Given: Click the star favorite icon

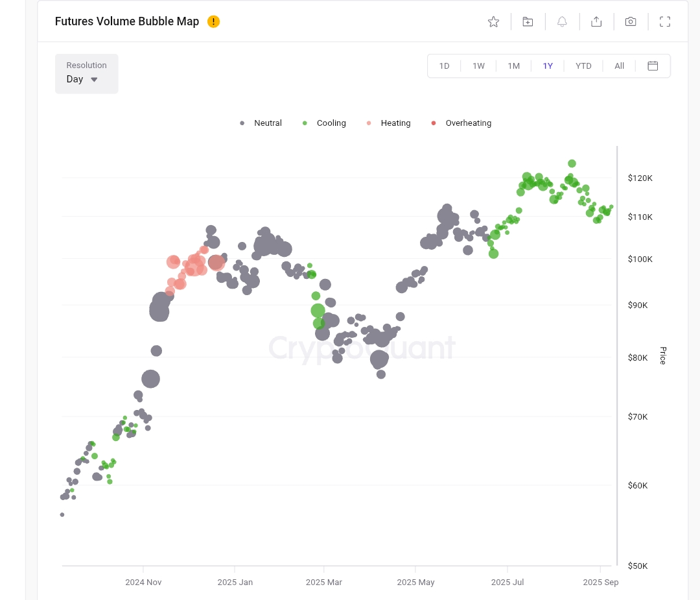Looking at the screenshot, I should click(x=493, y=21).
